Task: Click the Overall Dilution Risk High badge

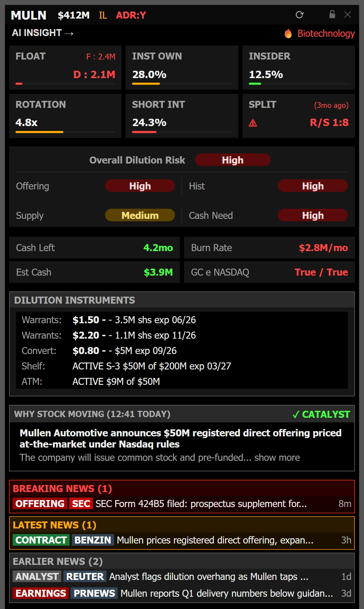Action: [x=232, y=160]
